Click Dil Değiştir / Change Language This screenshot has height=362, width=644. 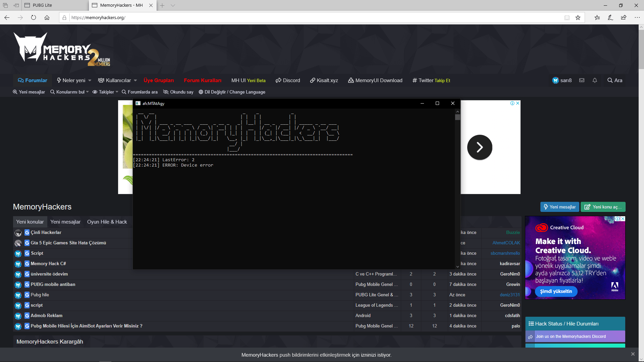pos(232,92)
